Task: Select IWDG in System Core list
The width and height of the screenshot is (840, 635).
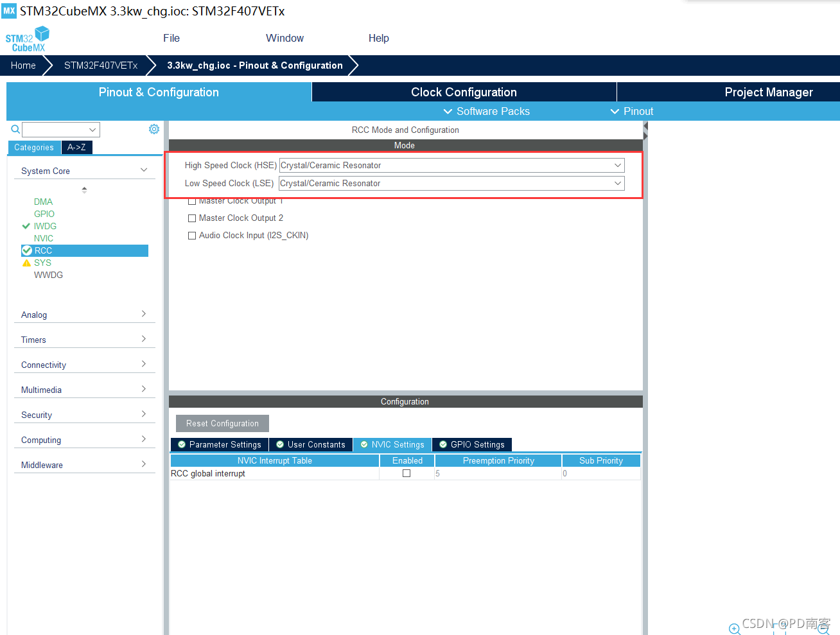Action: click(x=45, y=226)
